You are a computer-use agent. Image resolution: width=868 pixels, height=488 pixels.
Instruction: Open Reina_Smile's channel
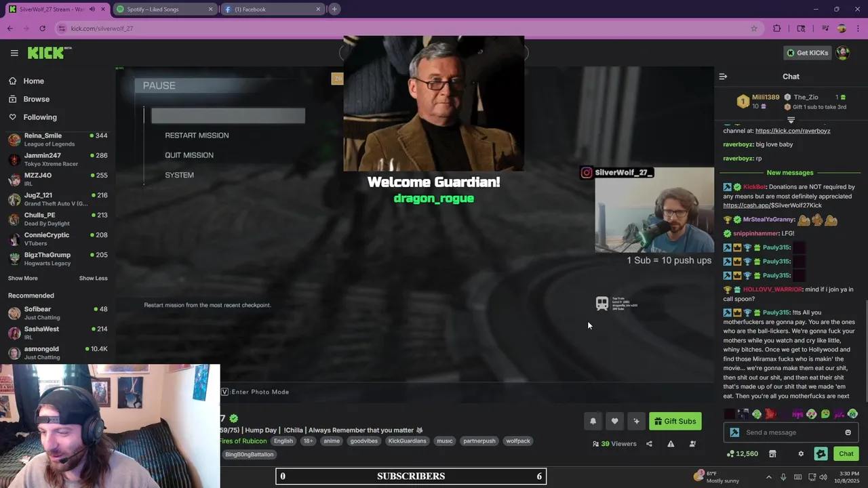pyautogui.click(x=58, y=140)
